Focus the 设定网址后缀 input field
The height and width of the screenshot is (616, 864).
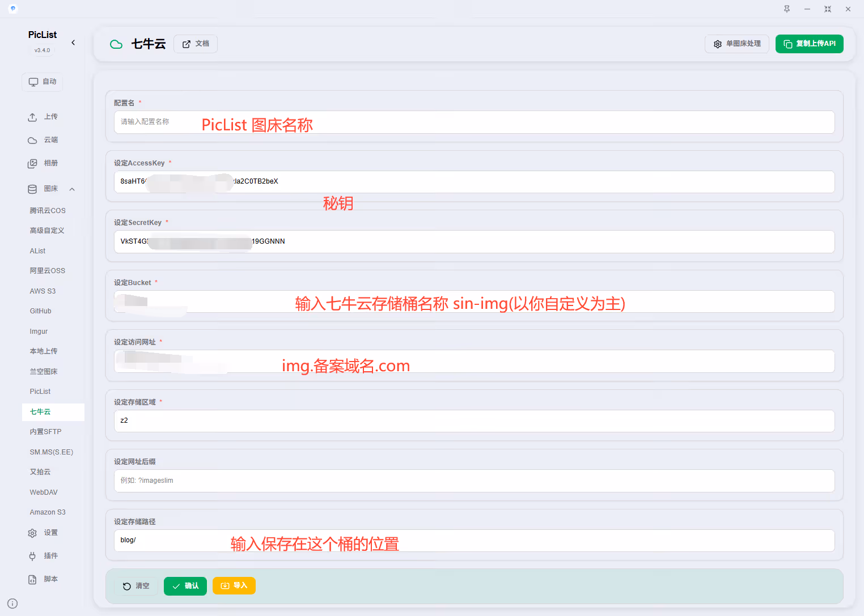tap(475, 481)
